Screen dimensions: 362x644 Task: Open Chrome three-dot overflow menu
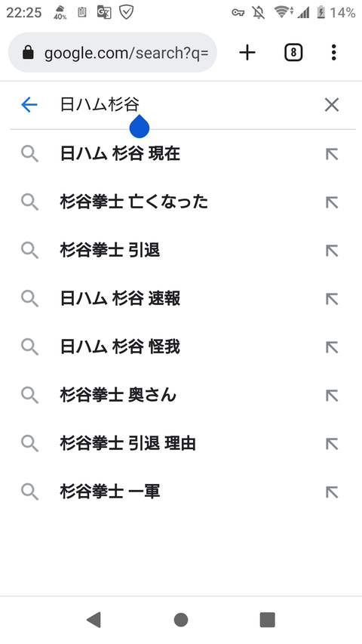click(333, 53)
